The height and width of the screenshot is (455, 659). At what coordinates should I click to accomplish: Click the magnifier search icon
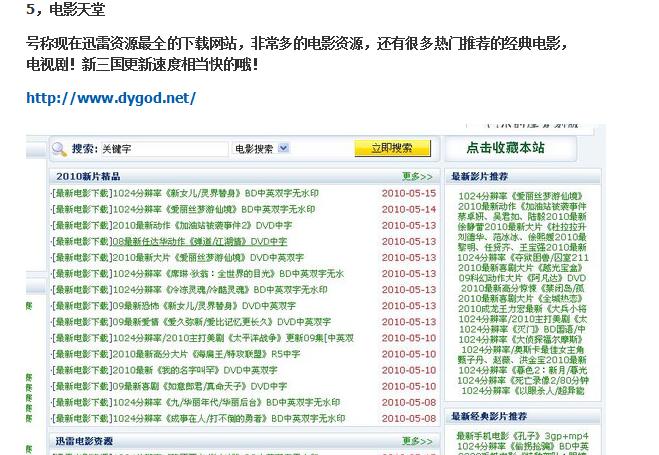click(59, 149)
